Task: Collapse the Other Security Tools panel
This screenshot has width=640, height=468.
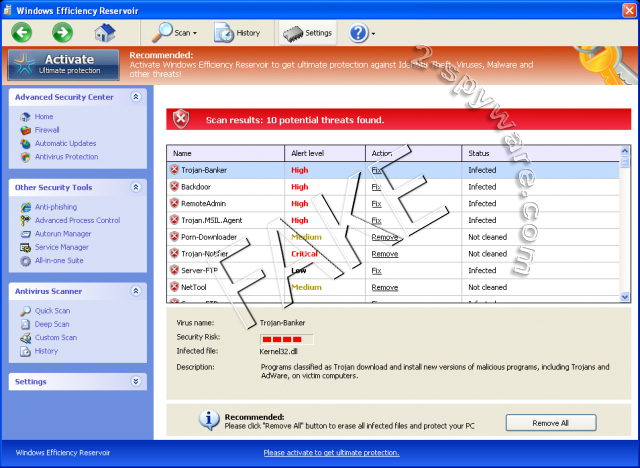Action: pyautogui.click(x=136, y=187)
